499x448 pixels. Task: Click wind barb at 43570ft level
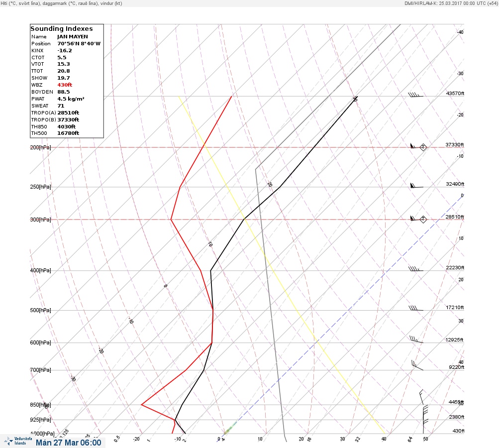click(415, 95)
